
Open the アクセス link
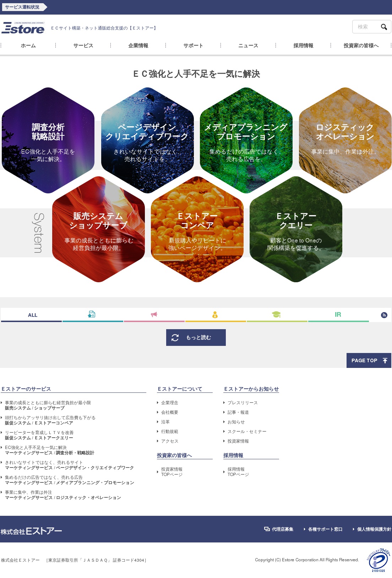pyautogui.click(x=170, y=441)
